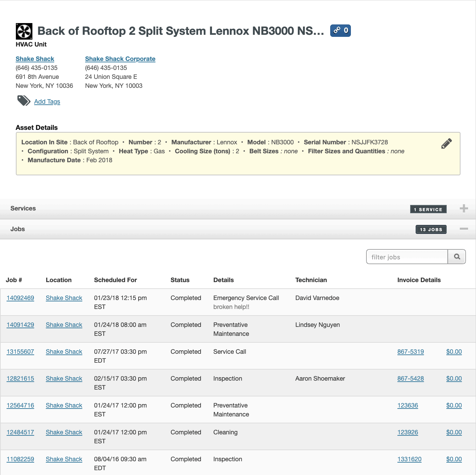The image size is (476, 475).
Task: Click the Status column header
Action: pyautogui.click(x=180, y=280)
